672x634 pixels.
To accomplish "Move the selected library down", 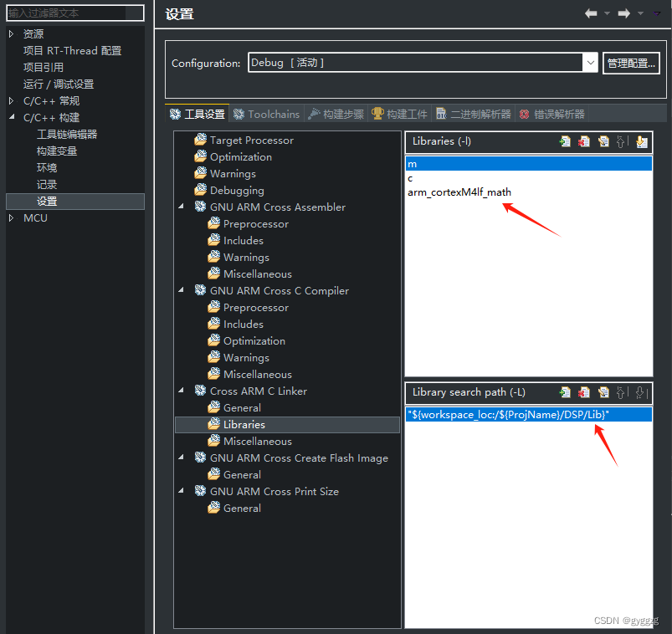I will click(641, 141).
